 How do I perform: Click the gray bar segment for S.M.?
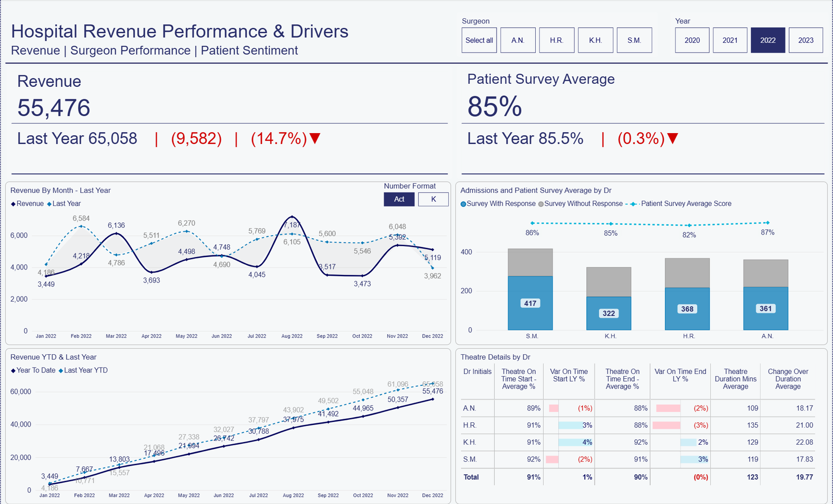coord(530,262)
